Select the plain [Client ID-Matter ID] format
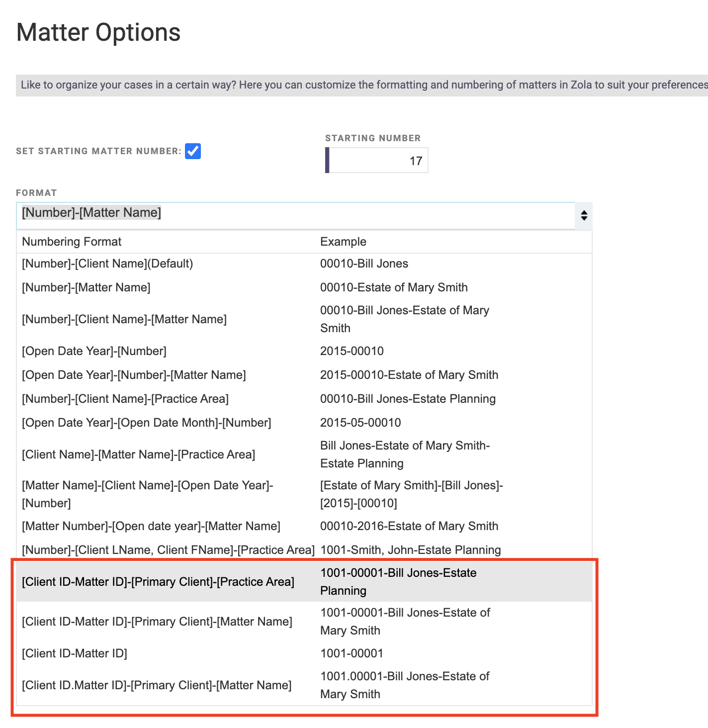The height and width of the screenshot is (728, 708). [304, 653]
